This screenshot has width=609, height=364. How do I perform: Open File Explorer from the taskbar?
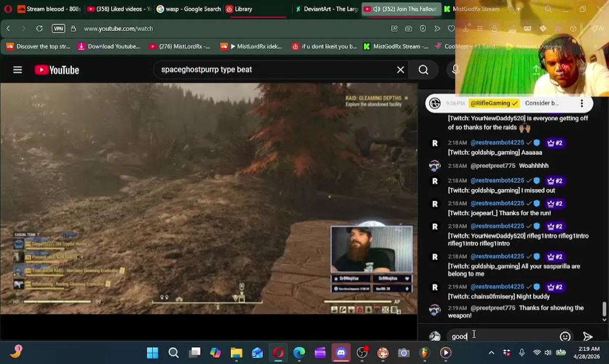coord(237,352)
